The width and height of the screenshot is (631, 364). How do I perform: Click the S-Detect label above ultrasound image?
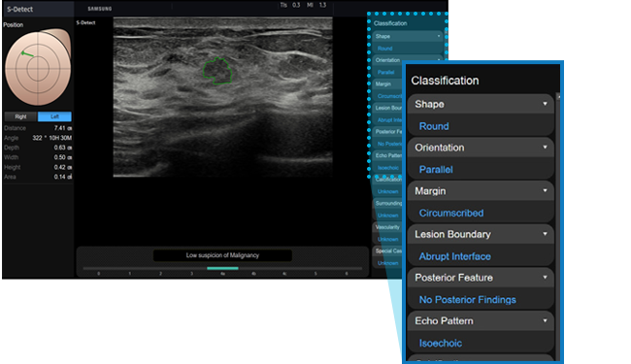[x=85, y=22]
